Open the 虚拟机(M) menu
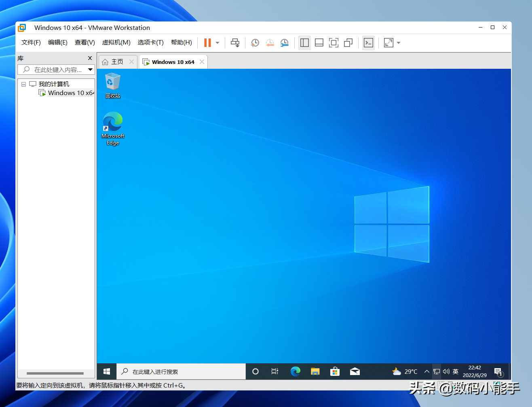 (116, 42)
